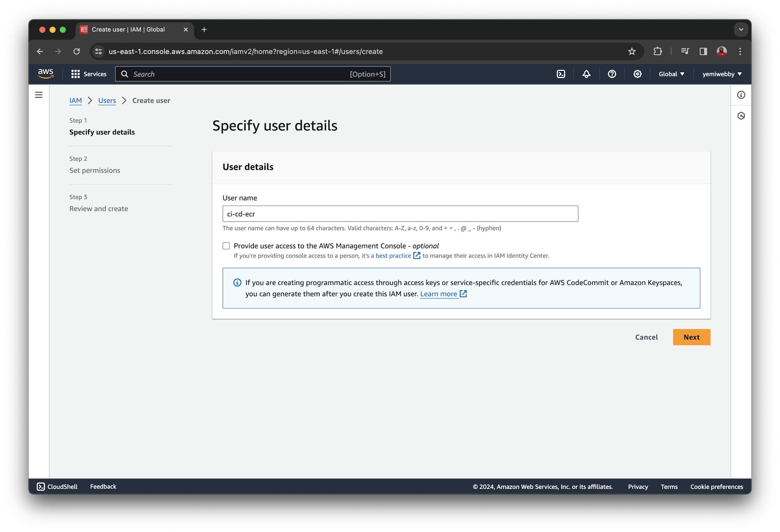Click the AWS logo home icon
Viewport: 780px width, 532px height.
(46, 74)
